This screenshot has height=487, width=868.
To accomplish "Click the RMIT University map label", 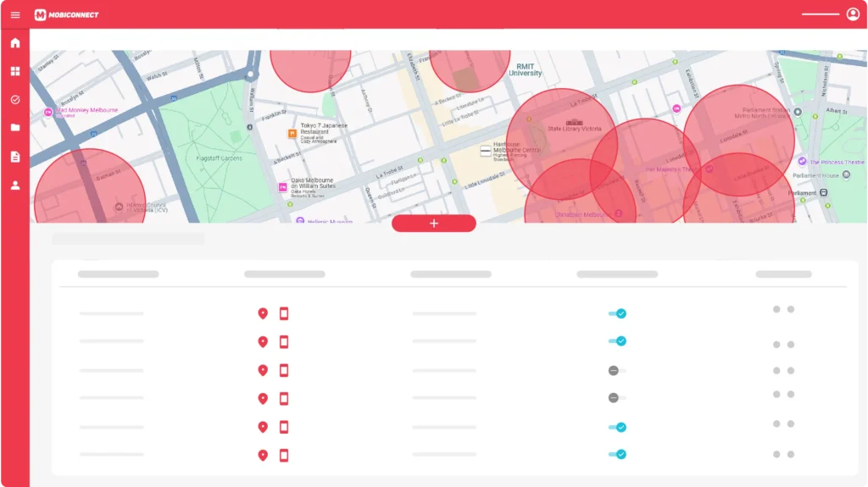I will pyautogui.click(x=526, y=69).
